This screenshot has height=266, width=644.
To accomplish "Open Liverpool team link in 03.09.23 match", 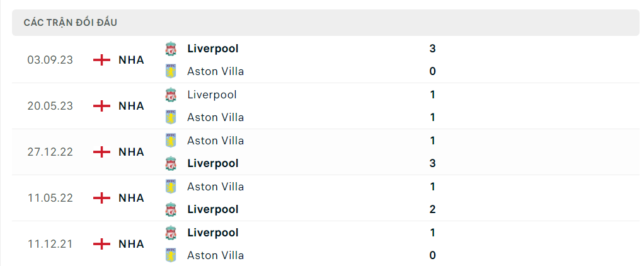I will [212, 49].
